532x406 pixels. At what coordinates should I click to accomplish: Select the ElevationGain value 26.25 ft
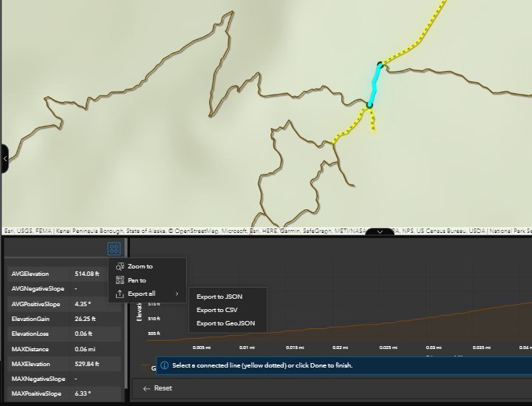(x=85, y=319)
